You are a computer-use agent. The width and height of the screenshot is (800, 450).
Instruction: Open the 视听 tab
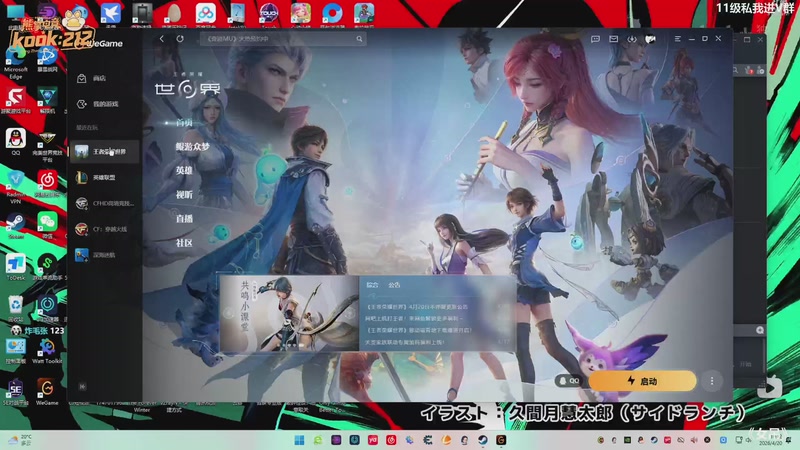(184, 194)
